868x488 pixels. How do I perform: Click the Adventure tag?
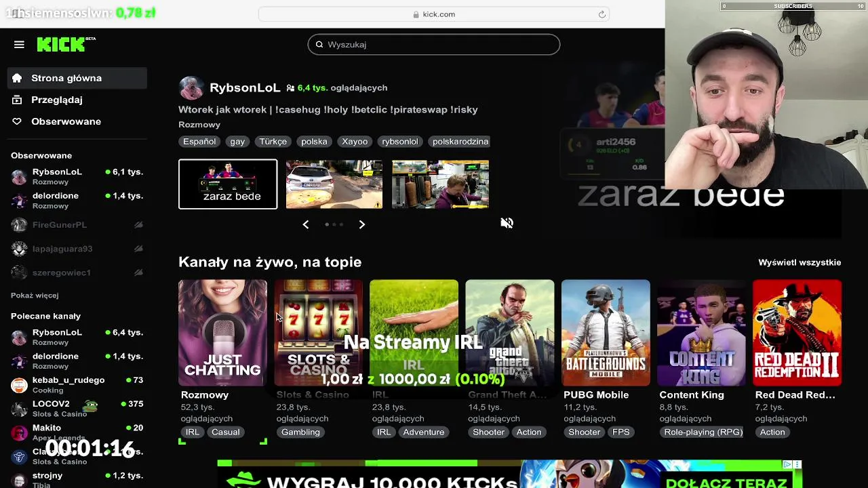tap(424, 432)
